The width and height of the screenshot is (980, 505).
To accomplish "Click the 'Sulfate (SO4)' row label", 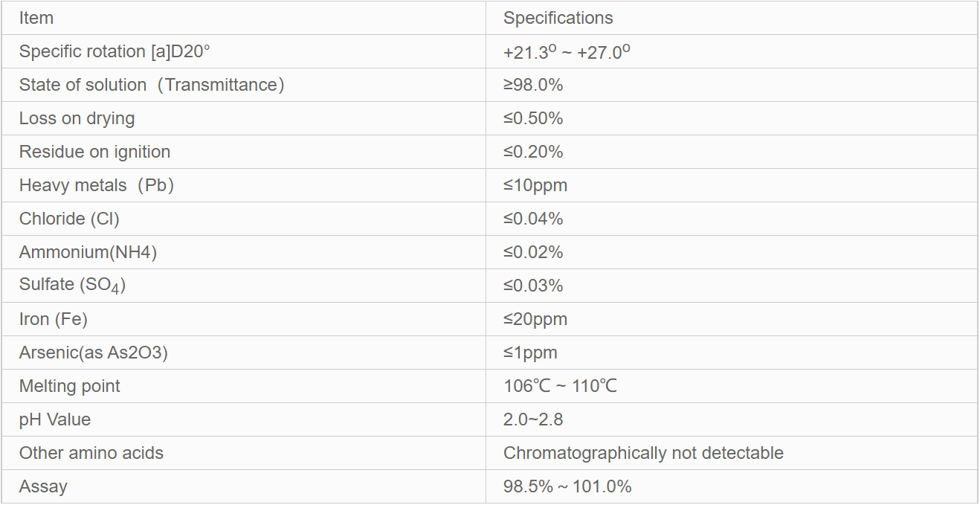I will pyautogui.click(x=72, y=286).
